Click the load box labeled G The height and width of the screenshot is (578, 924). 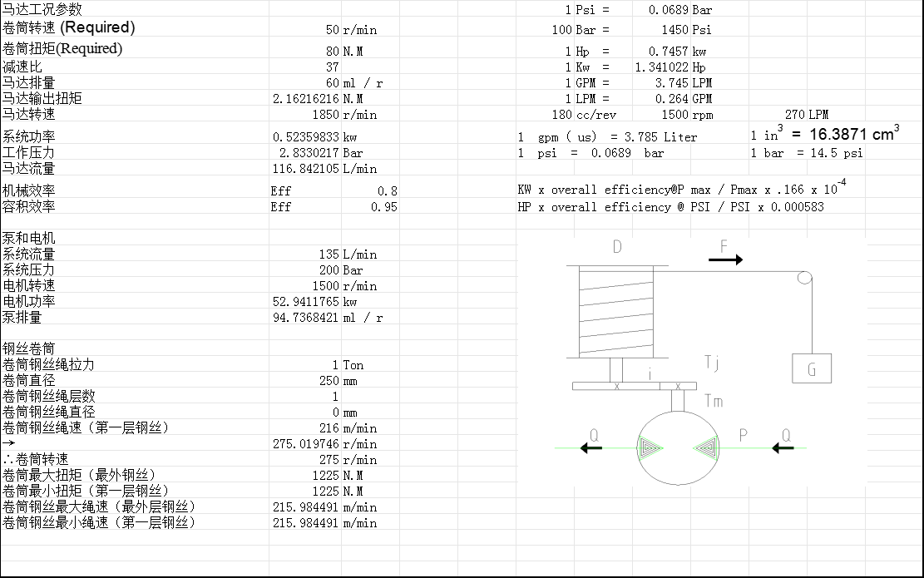(x=812, y=368)
